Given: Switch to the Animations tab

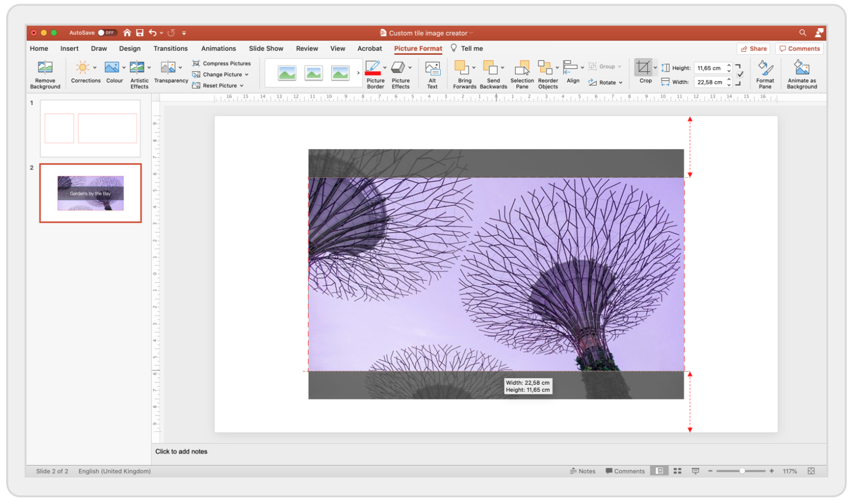Looking at the screenshot, I should (x=218, y=48).
